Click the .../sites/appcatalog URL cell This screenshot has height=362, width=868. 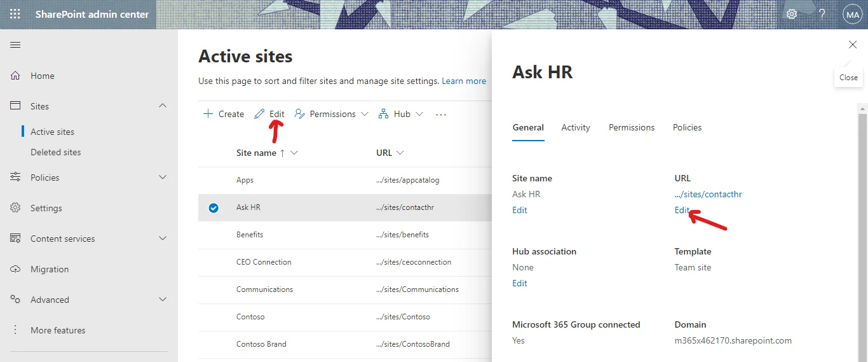coord(407,180)
